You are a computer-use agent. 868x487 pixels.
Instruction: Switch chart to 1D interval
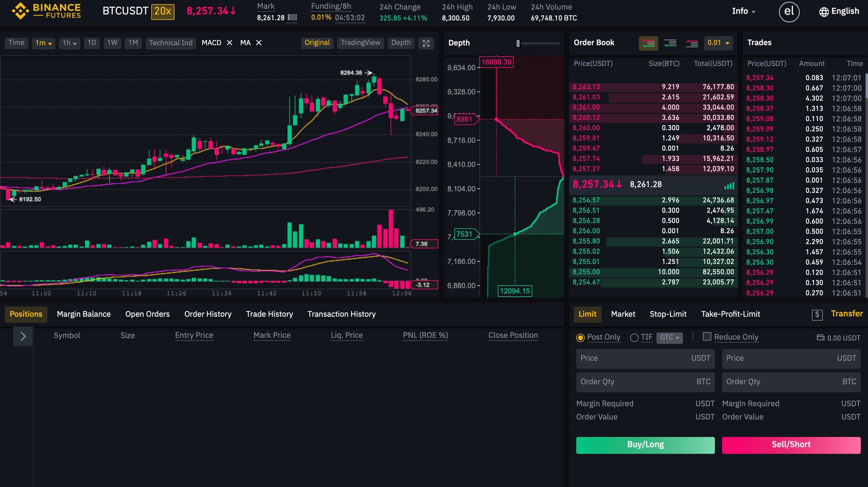92,43
